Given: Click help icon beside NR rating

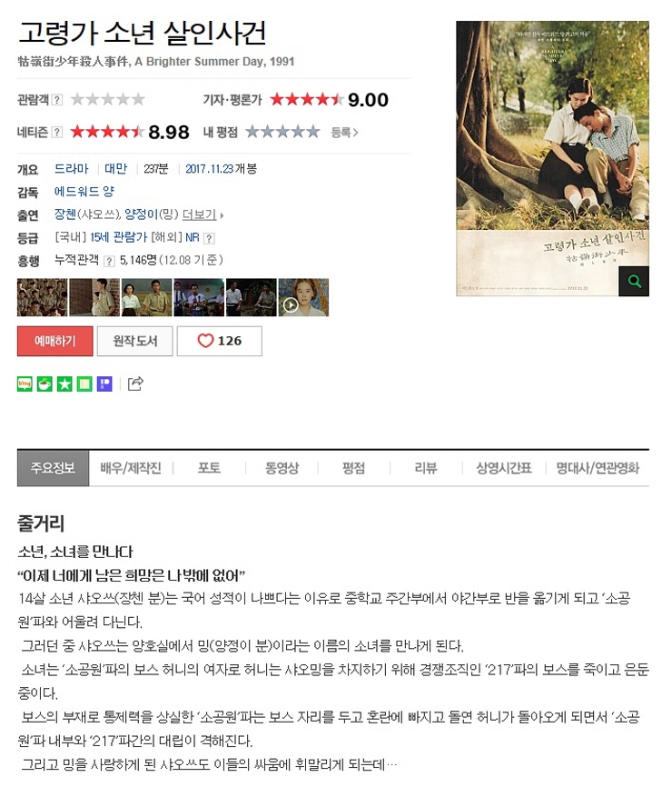Looking at the screenshot, I should point(210,238).
